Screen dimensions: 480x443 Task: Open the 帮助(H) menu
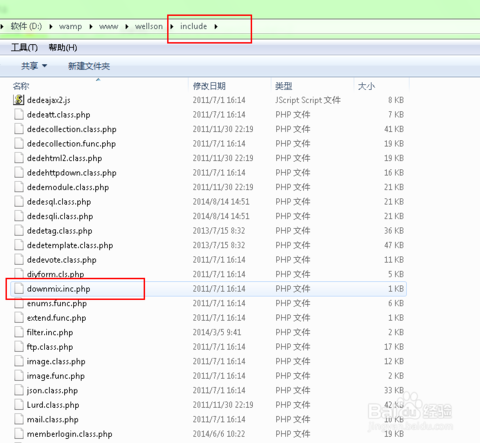pos(63,47)
